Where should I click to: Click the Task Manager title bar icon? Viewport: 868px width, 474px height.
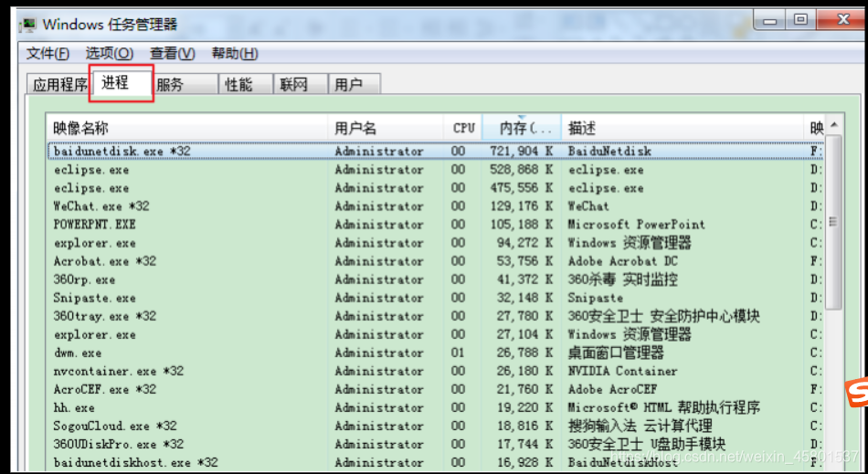27,25
